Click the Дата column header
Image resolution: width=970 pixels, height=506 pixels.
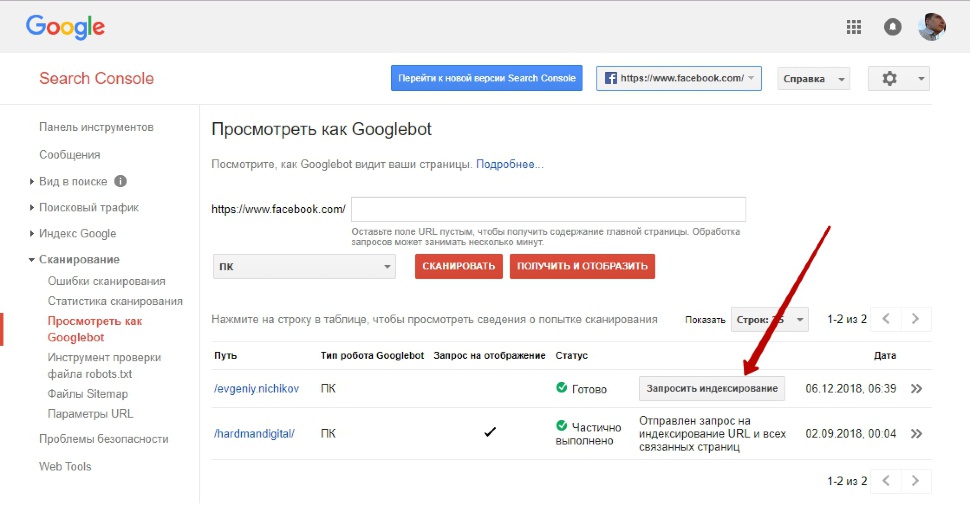[x=885, y=356]
